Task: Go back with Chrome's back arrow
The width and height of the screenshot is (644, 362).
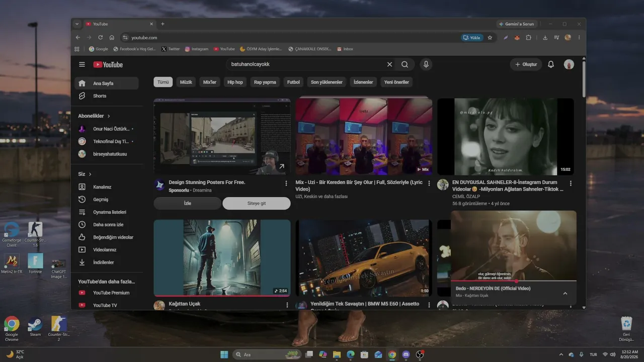Action: (78, 37)
